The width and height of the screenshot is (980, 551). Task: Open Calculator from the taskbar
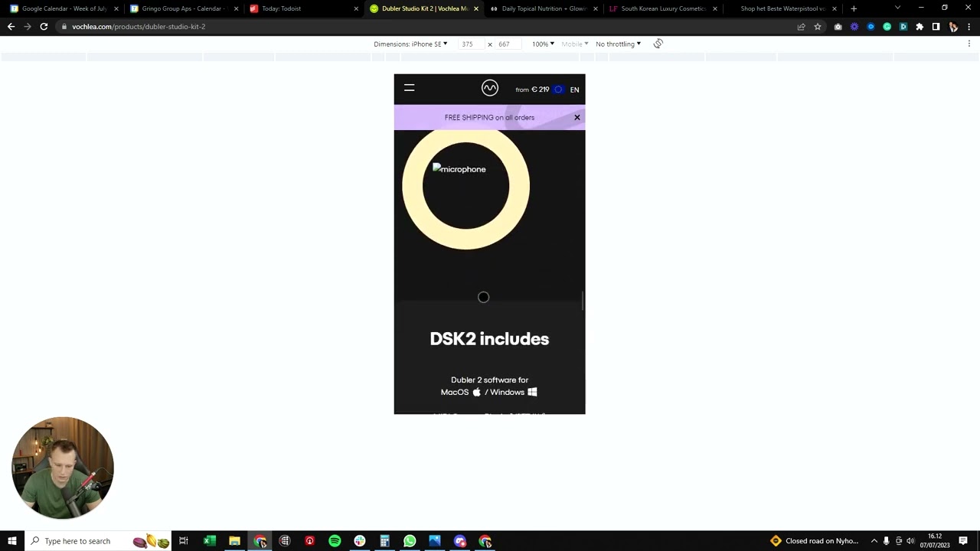tap(384, 541)
